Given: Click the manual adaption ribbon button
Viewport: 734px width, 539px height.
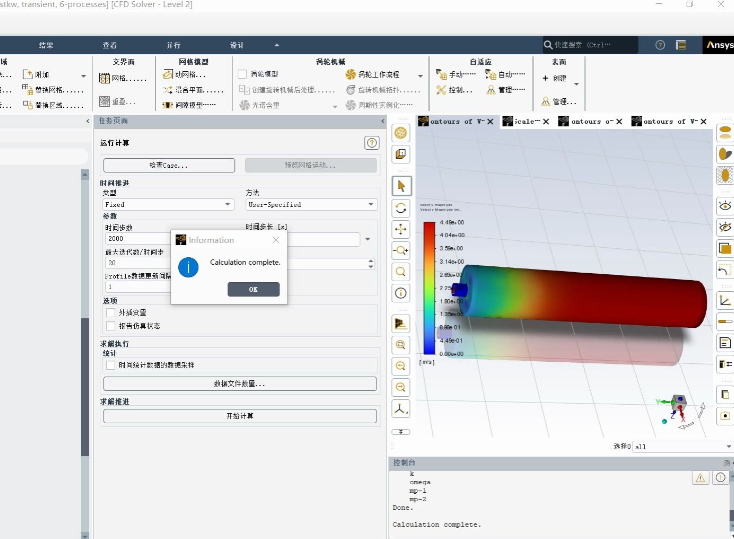Looking at the screenshot, I should click(456, 74).
